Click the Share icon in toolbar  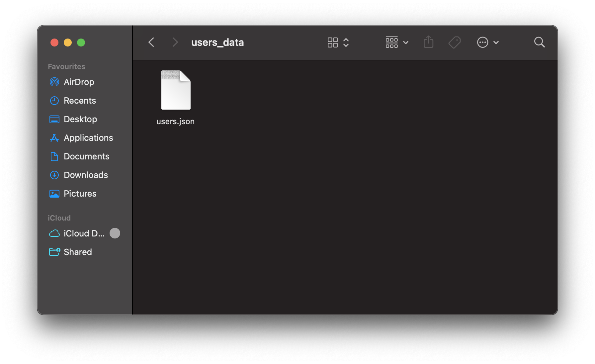[429, 42]
